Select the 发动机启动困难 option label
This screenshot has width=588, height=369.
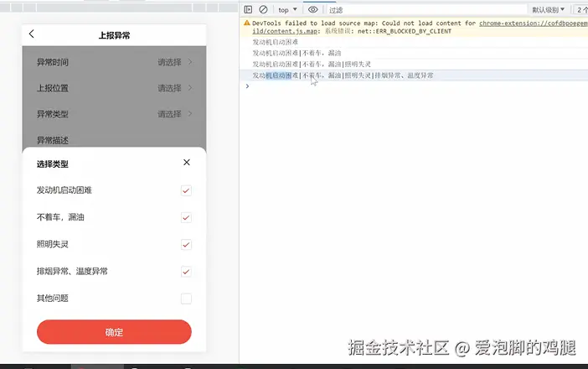click(x=64, y=190)
